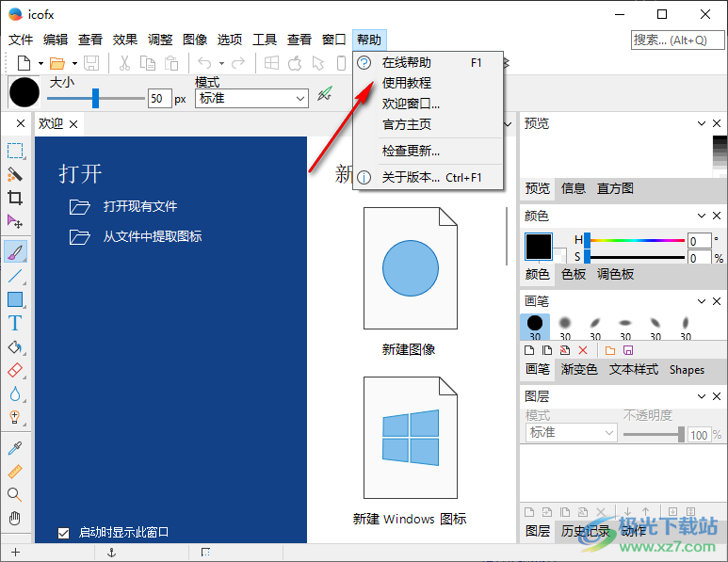Click the brush size 50 input field

tap(160, 99)
